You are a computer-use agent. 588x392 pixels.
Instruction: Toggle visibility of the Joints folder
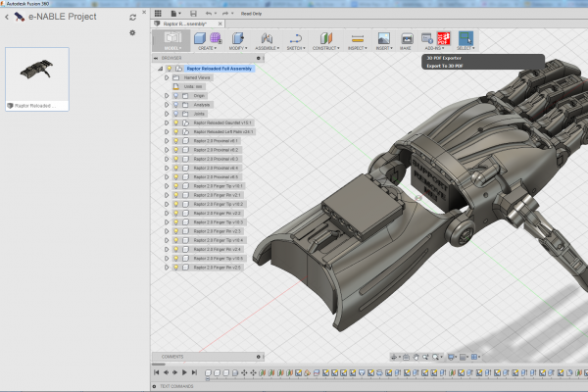176,114
